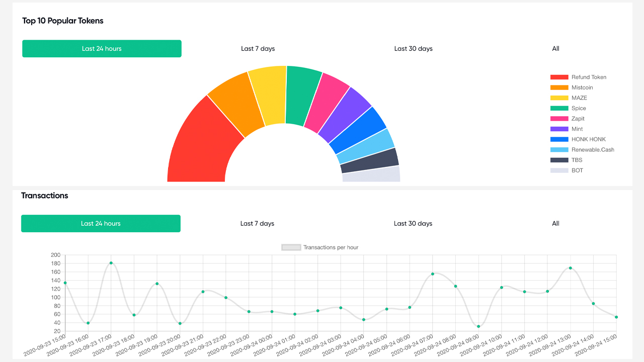Toggle the Zapit legend label

[x=578, y=119]
